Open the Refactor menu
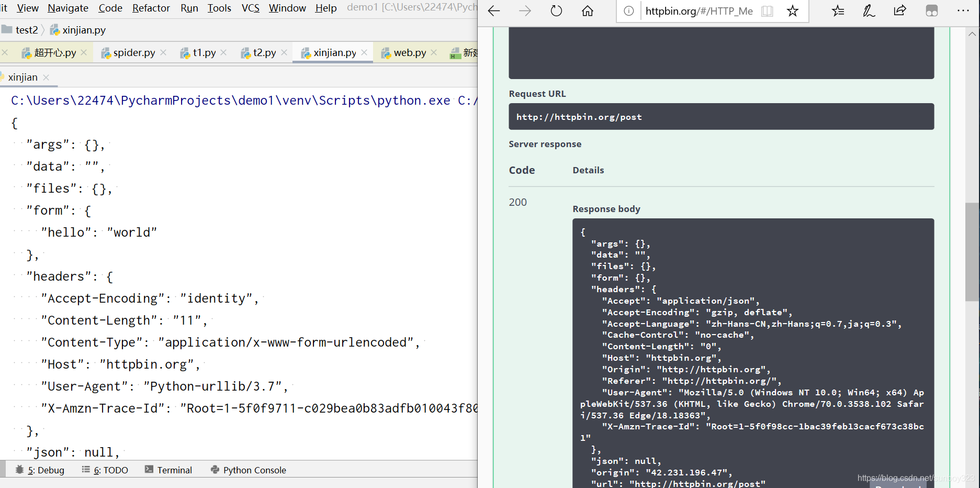The height and width of the screenshot is (488, 980). click(x=151, y=8)
